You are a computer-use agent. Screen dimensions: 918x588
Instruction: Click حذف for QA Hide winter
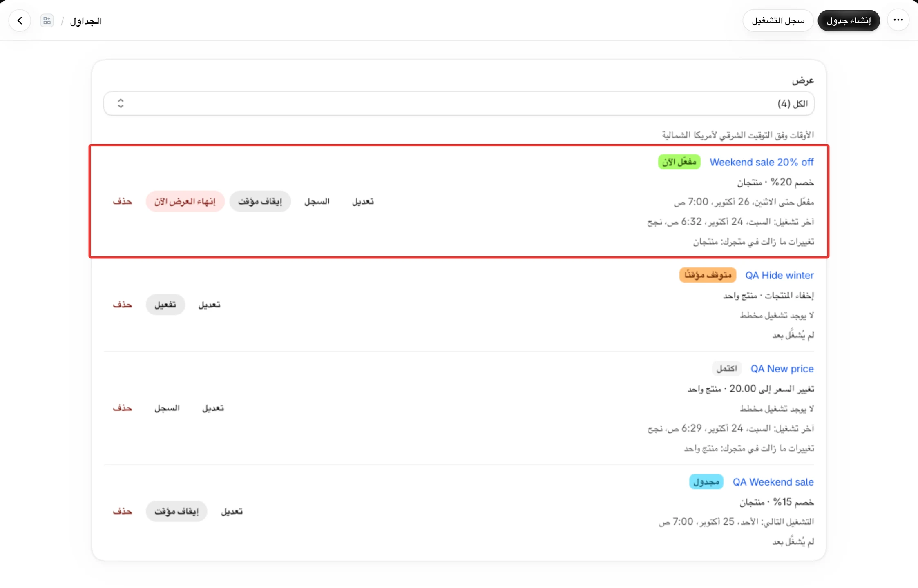[x=123, y=305]
